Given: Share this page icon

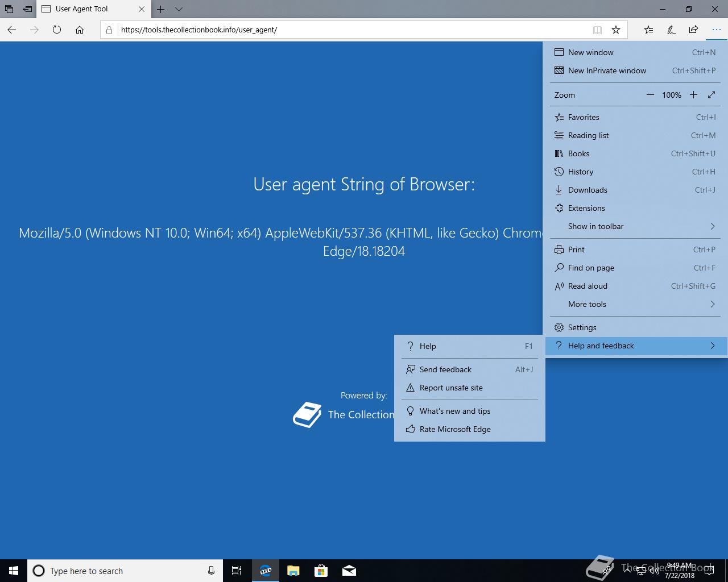Looking at the screenshot, I should [693, 30].
